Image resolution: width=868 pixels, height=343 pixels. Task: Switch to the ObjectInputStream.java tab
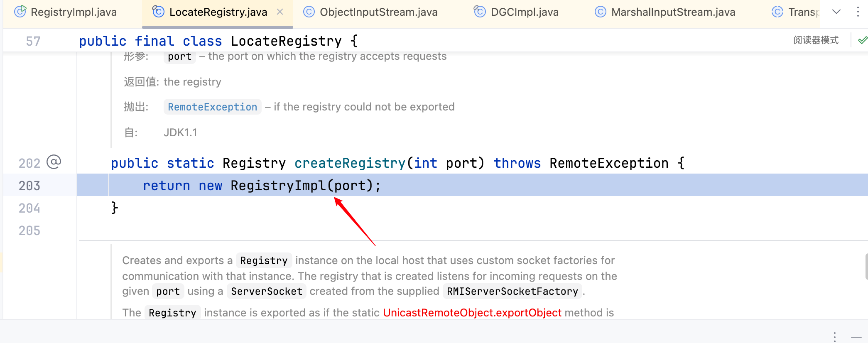tap(378, 12)
